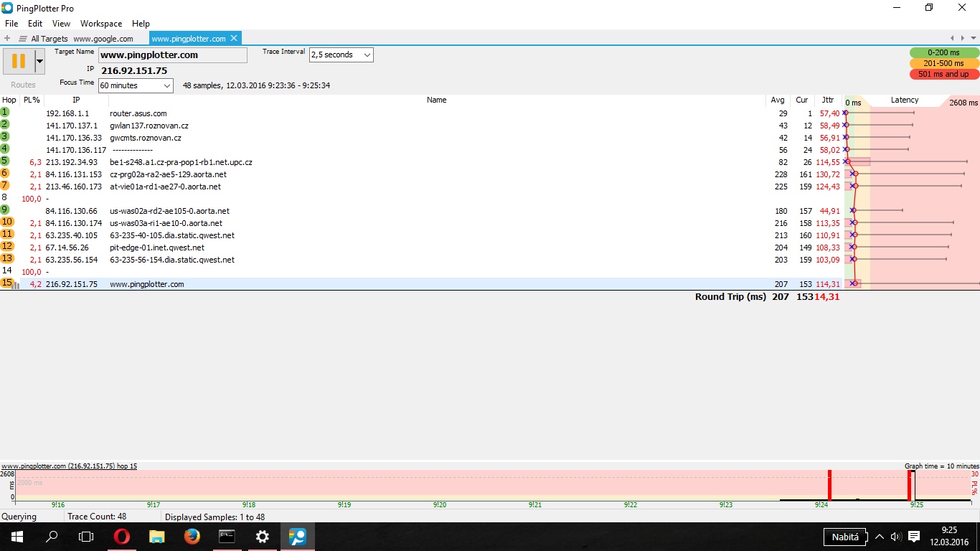This screenshot has width=980, height=551.
Task: Open the Command Prompt taskbar icon
Action: pyautogui.click(x=227, y=537)
